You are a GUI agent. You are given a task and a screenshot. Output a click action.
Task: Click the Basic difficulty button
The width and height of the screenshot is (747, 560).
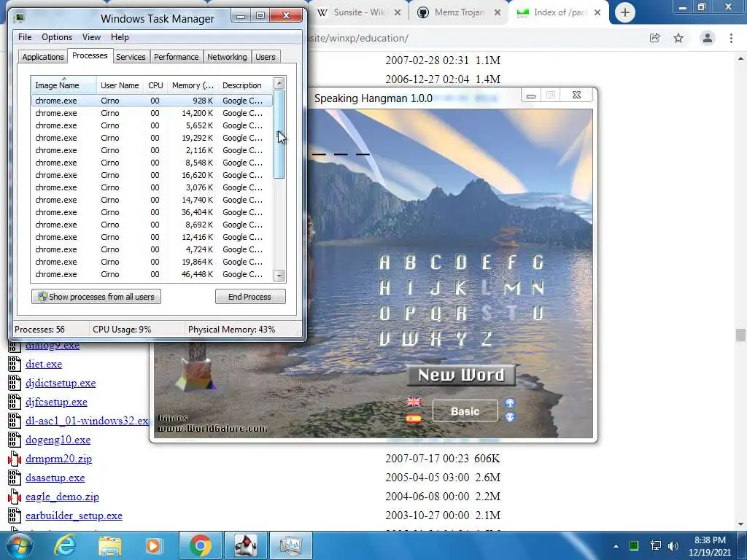465,411
